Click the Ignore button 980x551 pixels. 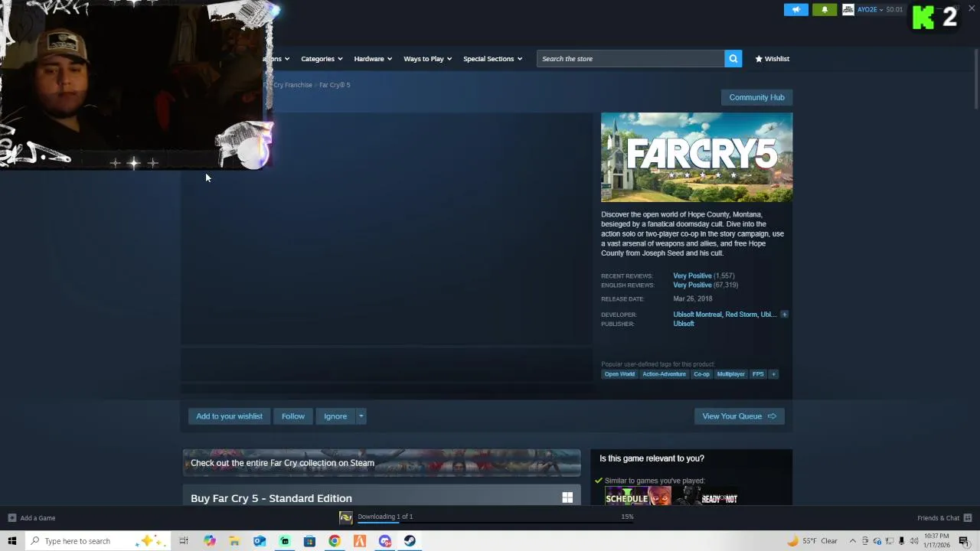click(x=335, y=416)
